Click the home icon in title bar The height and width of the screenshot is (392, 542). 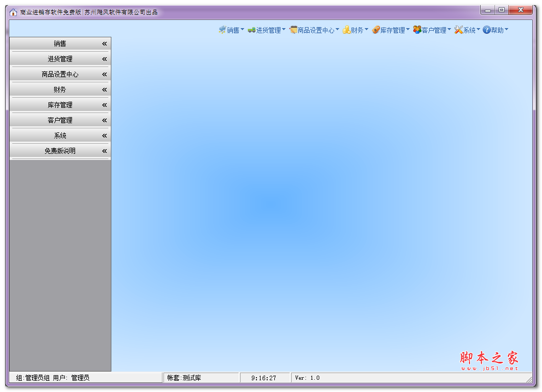(13, 12)
